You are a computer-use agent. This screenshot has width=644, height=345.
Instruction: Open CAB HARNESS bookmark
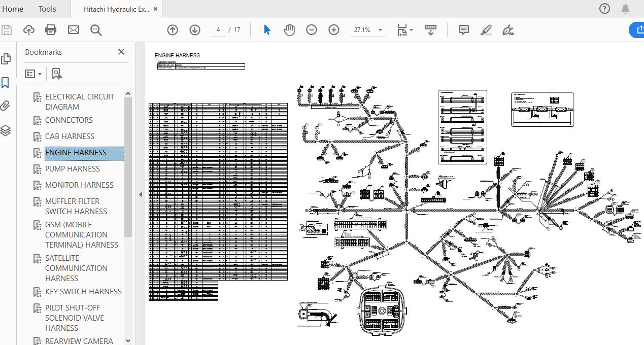point(70,136)
